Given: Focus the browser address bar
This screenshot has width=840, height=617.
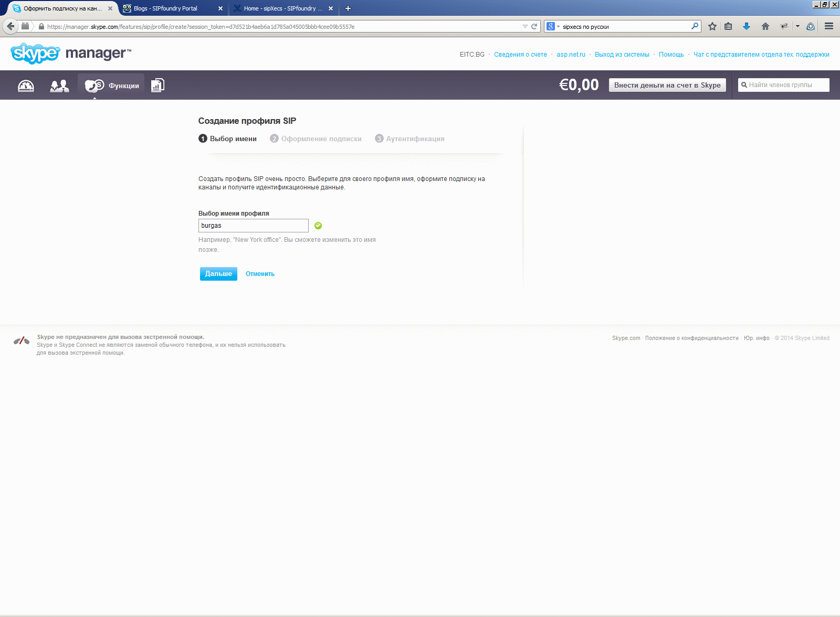Looking at the screenshot, I should pyautogui.click(x=283, y=27).
